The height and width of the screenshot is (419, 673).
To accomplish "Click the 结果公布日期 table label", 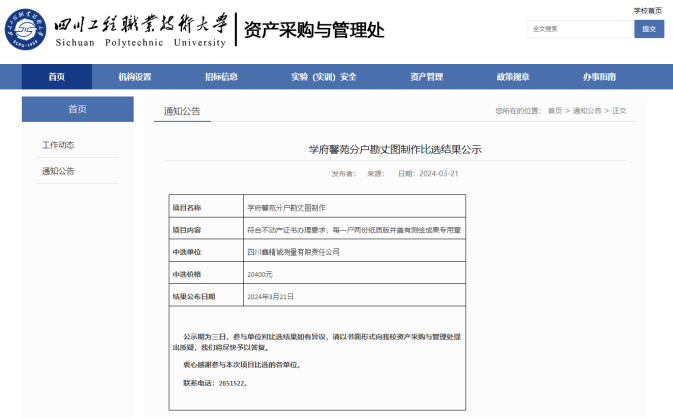I will 194,297.
